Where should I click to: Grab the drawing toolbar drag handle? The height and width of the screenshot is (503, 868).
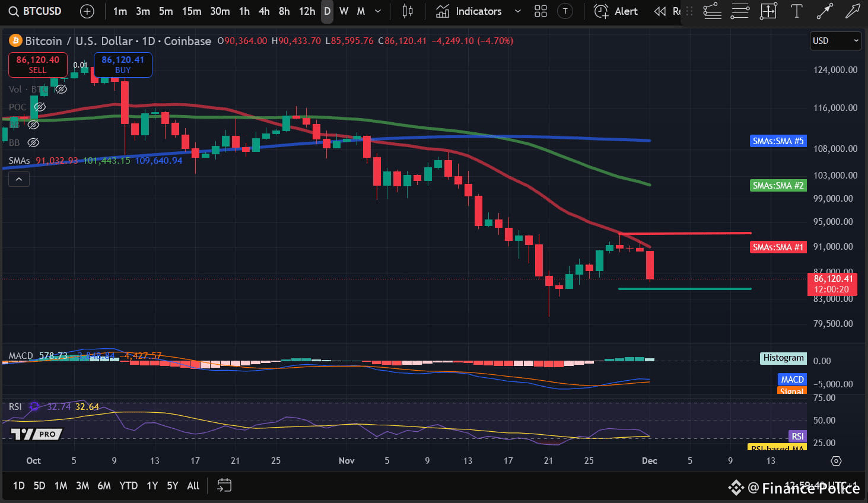[689, 11]
